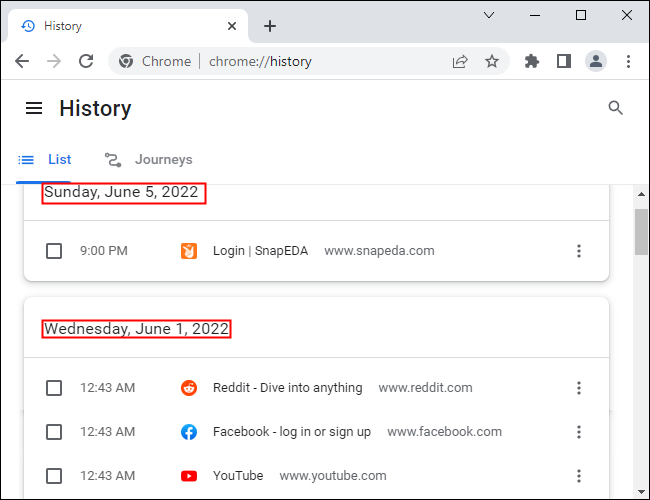Click the Chrome logo in the address bar
Screen dimensions: 650x500
(x=126, y=61)
